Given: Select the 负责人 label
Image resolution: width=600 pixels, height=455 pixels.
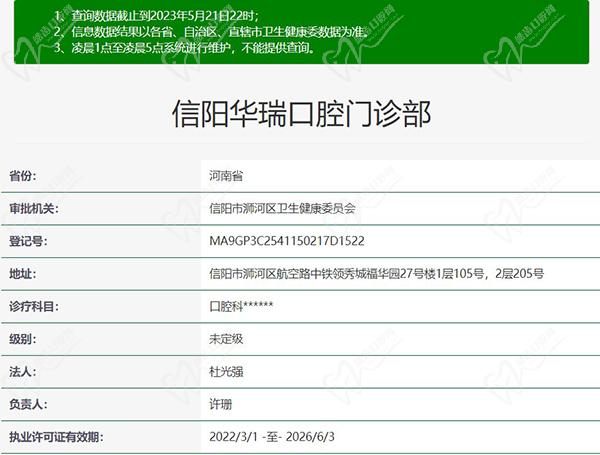Looking at the screenshot, I should coord(28,404).
